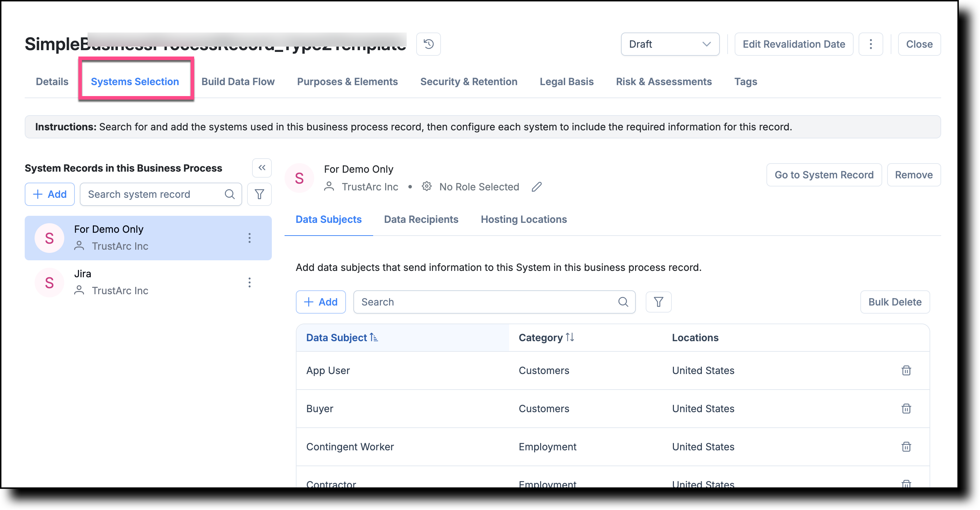Viewport: 980px width, 510px height.
Task: Click Employment category for Contingent Worker
Action: [x=548, y=447]
